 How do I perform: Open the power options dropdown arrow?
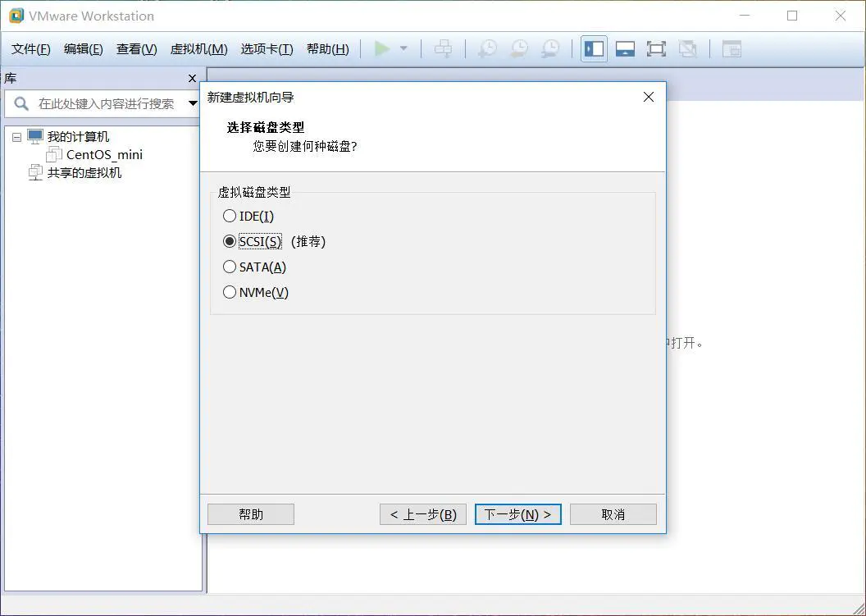coord(403,48)
